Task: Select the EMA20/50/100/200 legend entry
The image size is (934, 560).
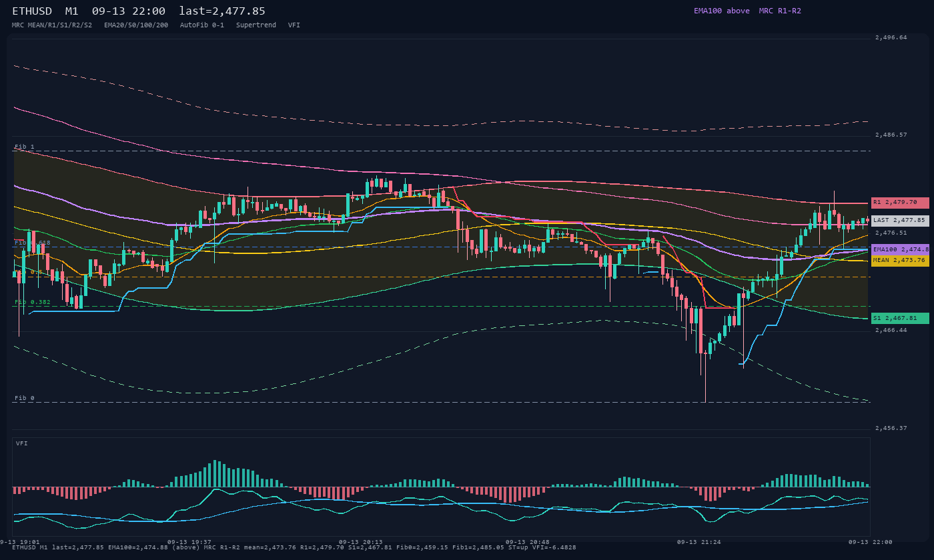Action: coord(136,25)
